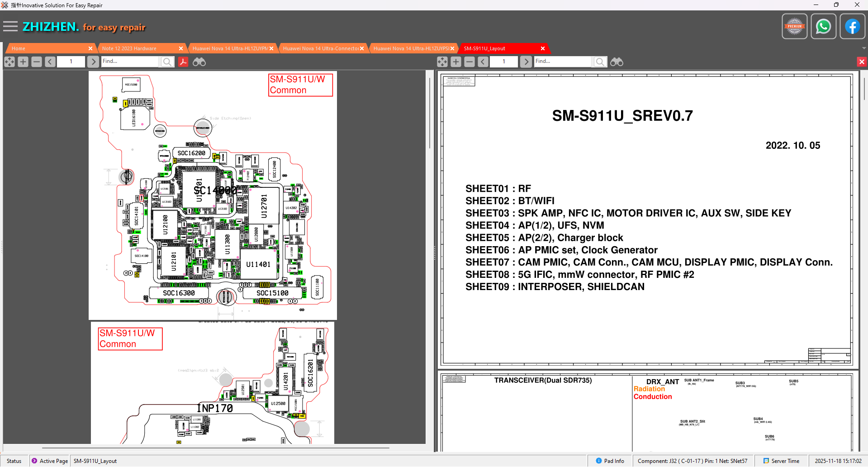Image resolution: width=868 pixels, height=467 pixels.
Task: Click the U12100 chip on layout
Action: coord(166,225)
